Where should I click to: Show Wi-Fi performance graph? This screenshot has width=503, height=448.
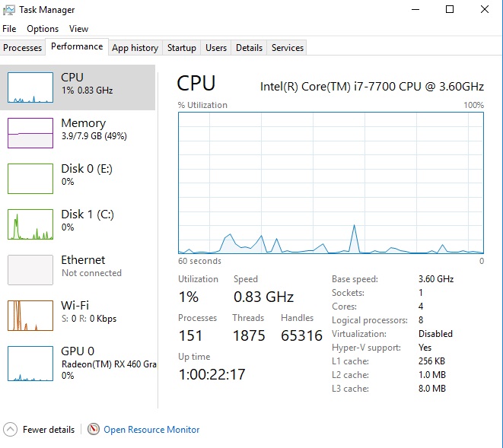(x=30, y=315)
